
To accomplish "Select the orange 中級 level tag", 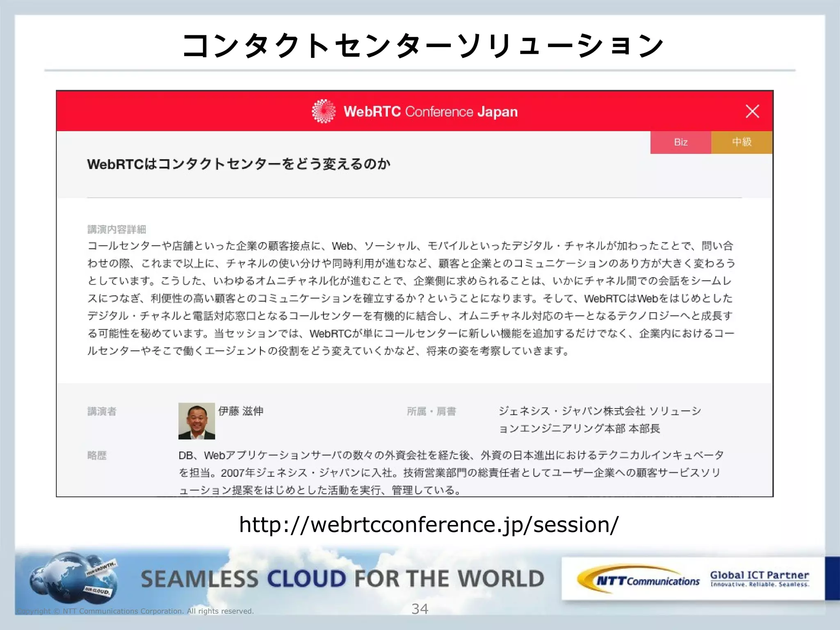I will [x=742, y=142].
